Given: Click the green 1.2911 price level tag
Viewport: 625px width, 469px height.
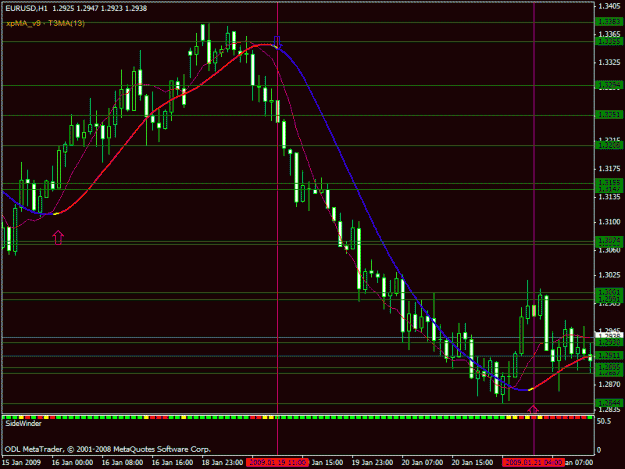Looking at the screenshot, I should (x=609, y=355).
